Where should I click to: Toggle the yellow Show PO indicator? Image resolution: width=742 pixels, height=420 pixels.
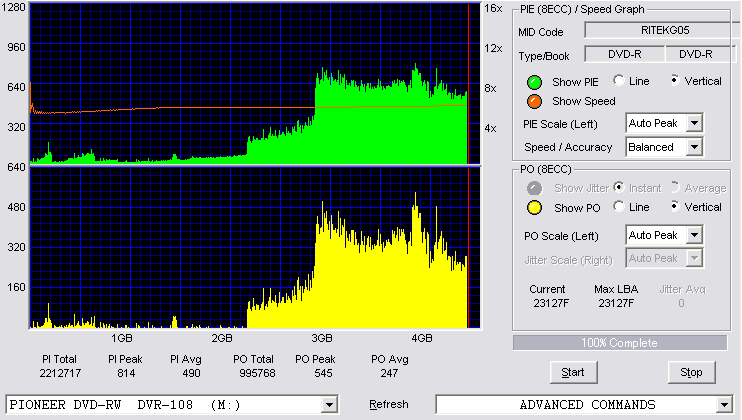point(534,208)
